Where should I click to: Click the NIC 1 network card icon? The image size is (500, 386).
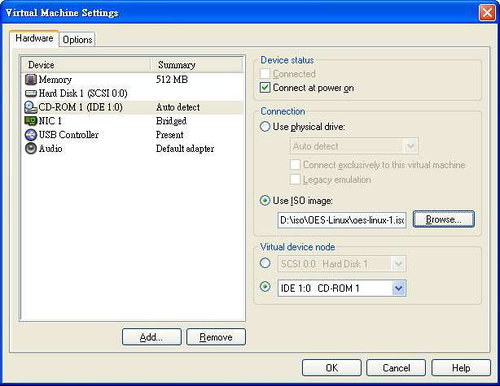pyautogui.click(x=31, y=121)
